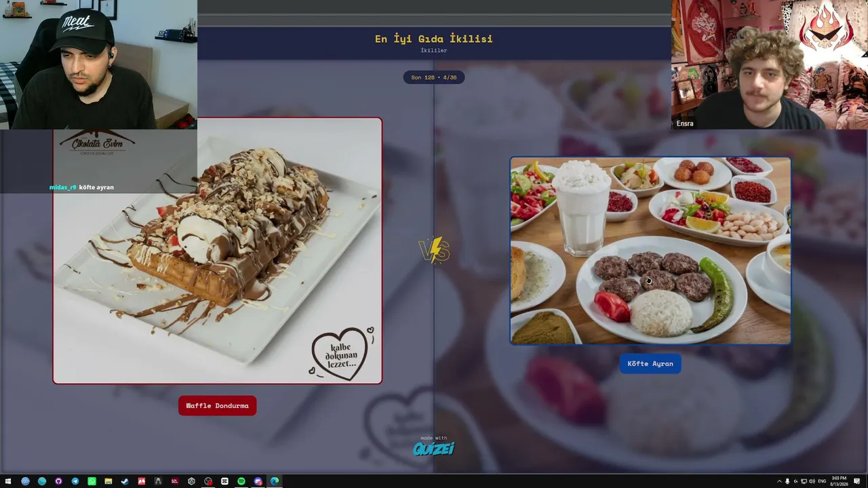This screenshot has height=488, width=868.
Task: Open Spotify from the taskbar
Action: [241, 481]
